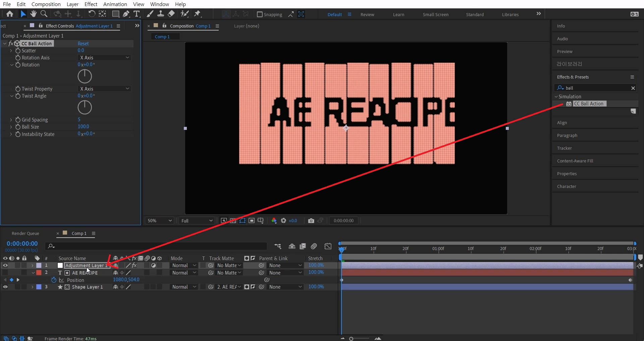Select the Puppet Pin tool
The height and width of the screenshot is (341, 644).
[x=198, y=14]
